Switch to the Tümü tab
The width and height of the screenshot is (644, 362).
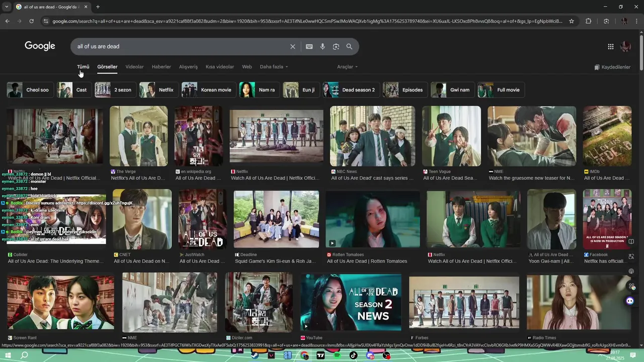[83, 67]
